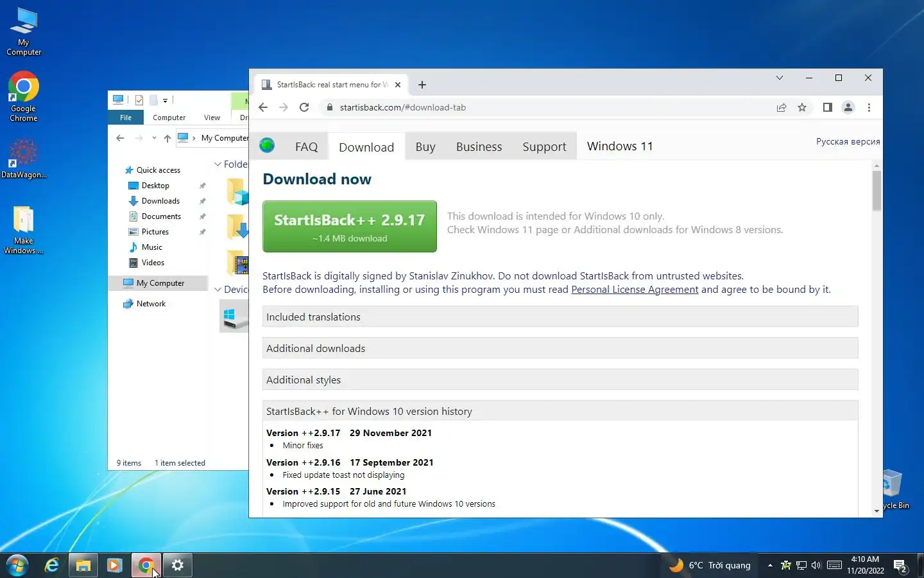Viewport: 924px width, 578px height.
Task: Open Internet Explorer from taskbar
Action: 52,565
